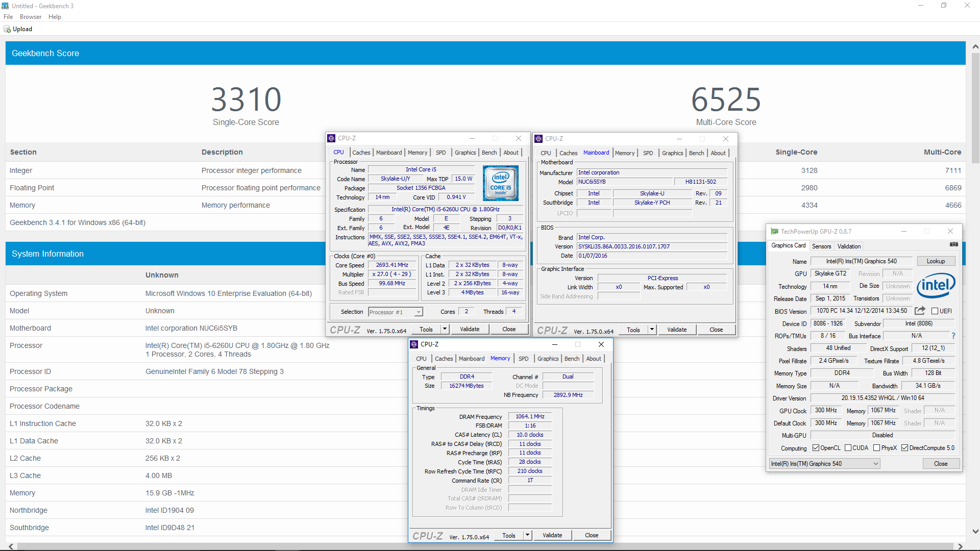
Task: Open the Help menu in Geekbench
Action: pos(55,17)
